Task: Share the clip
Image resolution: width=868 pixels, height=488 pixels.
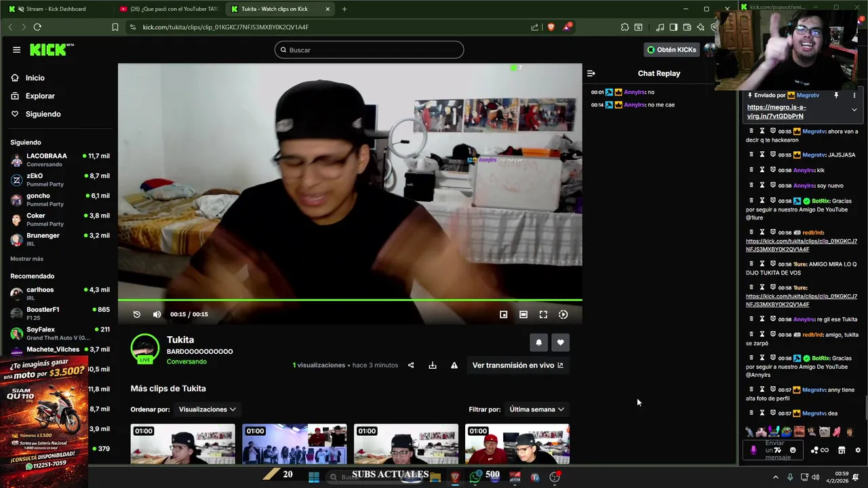Action: [410, 365]
